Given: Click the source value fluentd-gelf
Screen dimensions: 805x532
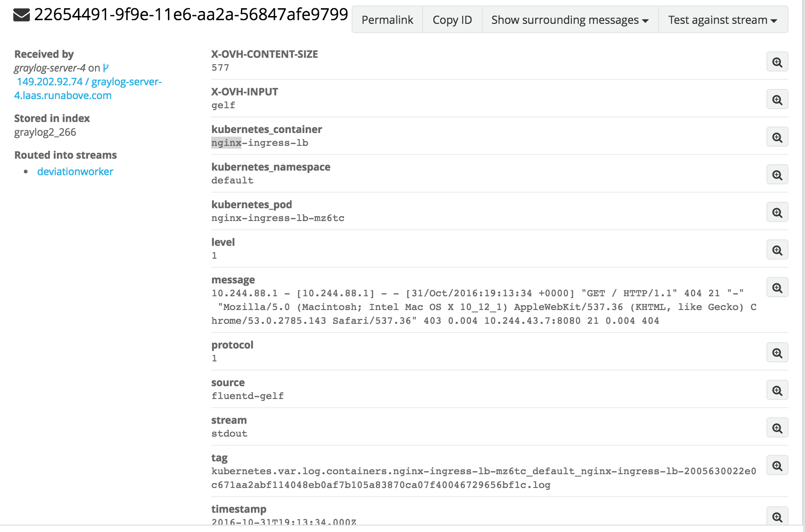Looking at the screenshot, I should click(x=247, y=396).
